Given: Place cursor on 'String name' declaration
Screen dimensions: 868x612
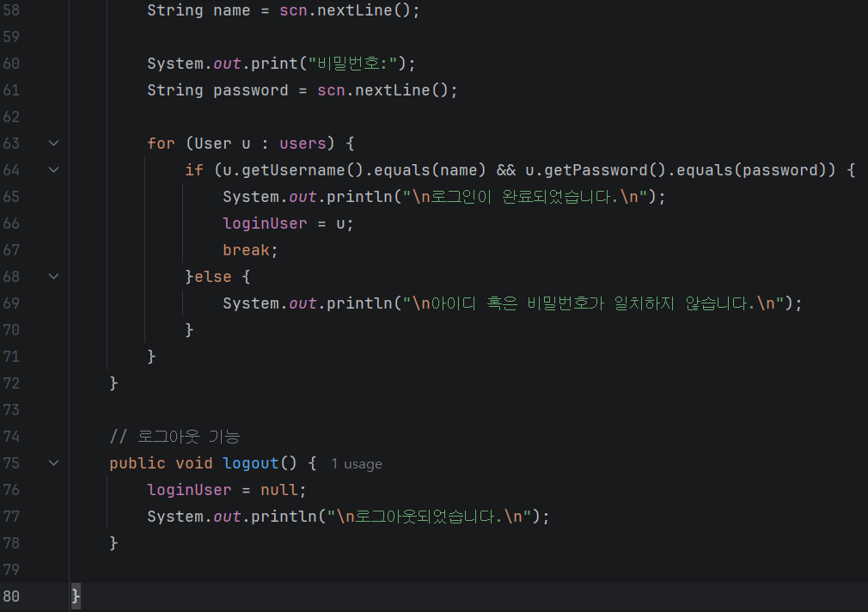Looking at the screenshot, I should tap(199, 10).
